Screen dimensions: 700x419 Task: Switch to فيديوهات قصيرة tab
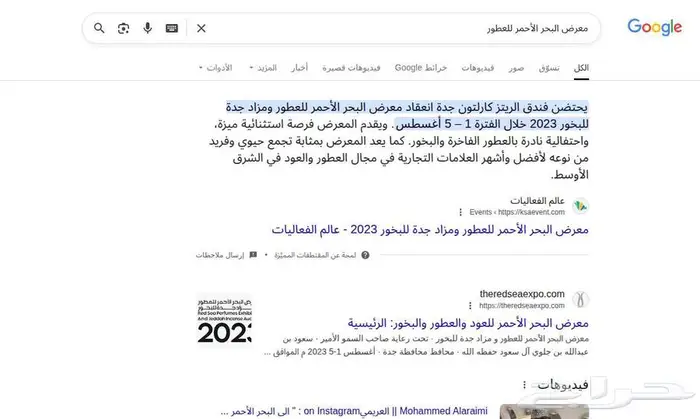click(x=351, y=68)
